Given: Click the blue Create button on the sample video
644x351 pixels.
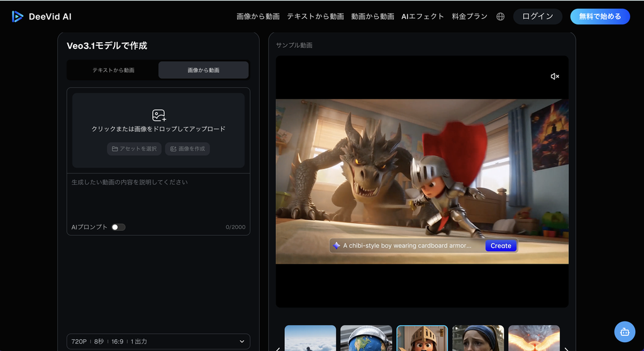Looking at the screenshot, I should pos(501,245).
